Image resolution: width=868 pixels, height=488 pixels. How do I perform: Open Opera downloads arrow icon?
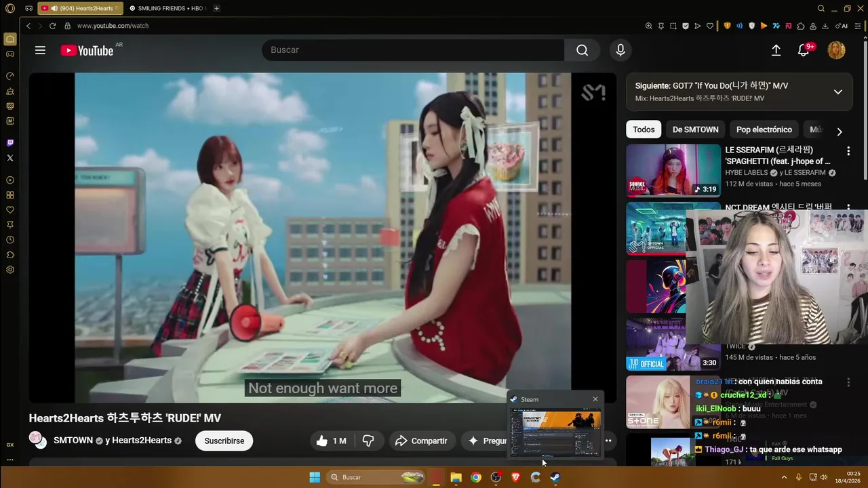(825, 26)
